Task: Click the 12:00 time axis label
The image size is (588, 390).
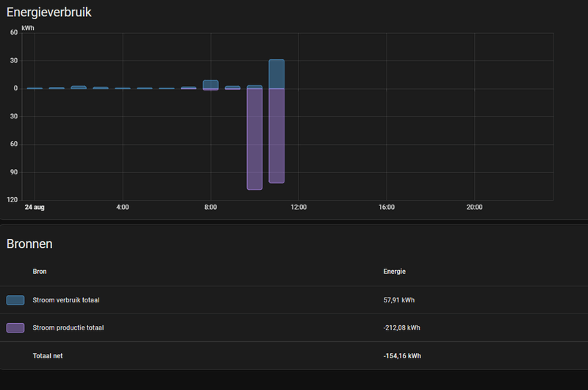Action: pyautogui.click(x=298, y=208)
